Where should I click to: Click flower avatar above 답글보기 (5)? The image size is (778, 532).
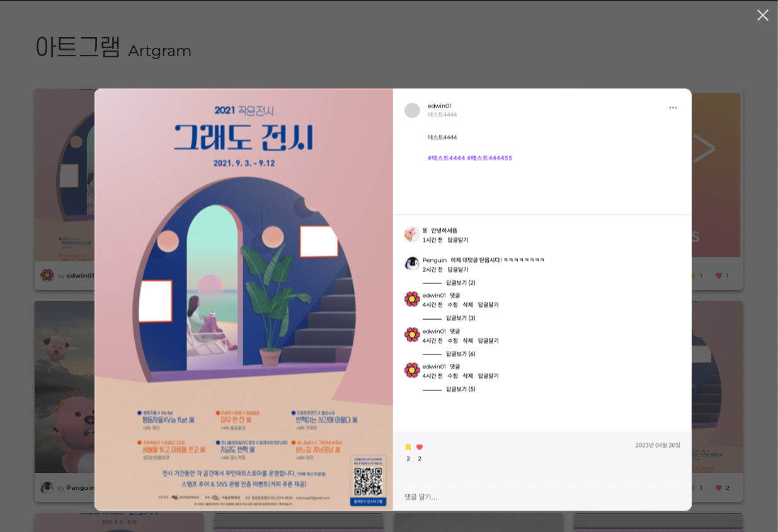(x=412, y=370)
